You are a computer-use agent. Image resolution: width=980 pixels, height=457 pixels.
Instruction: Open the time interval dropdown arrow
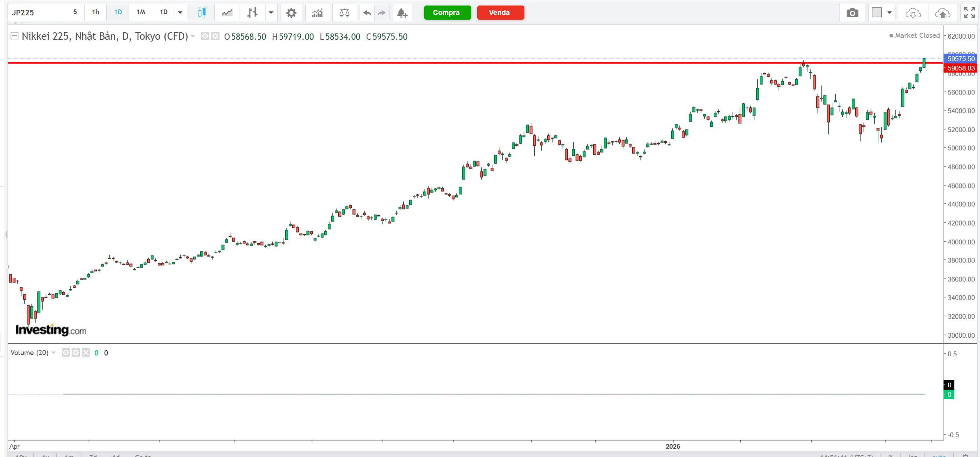click(180, 13)
